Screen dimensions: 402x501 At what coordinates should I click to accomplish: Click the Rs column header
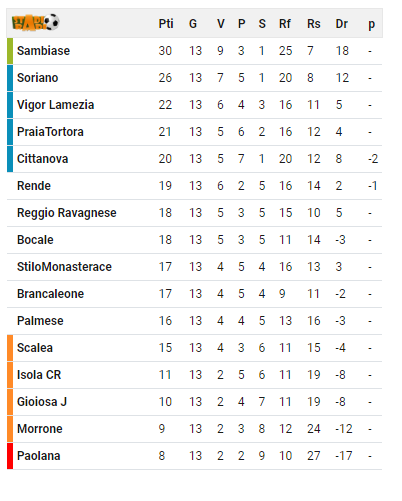pos(314,24)
